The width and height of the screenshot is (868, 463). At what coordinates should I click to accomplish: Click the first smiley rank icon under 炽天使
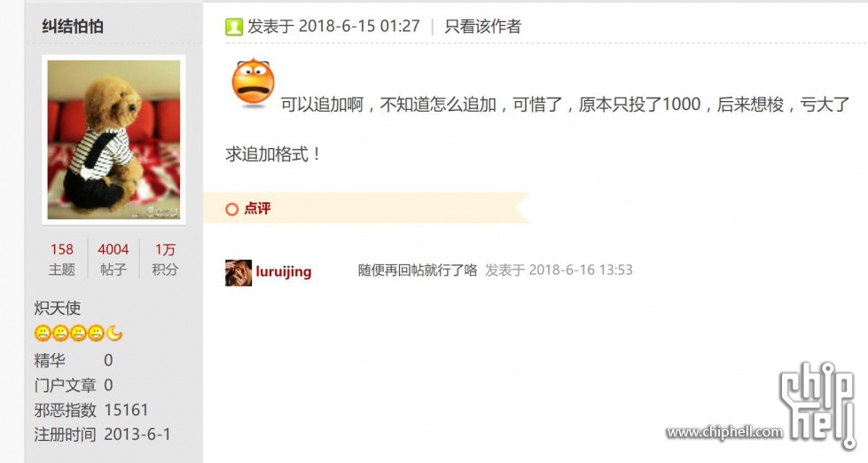[x=43, y=334]
